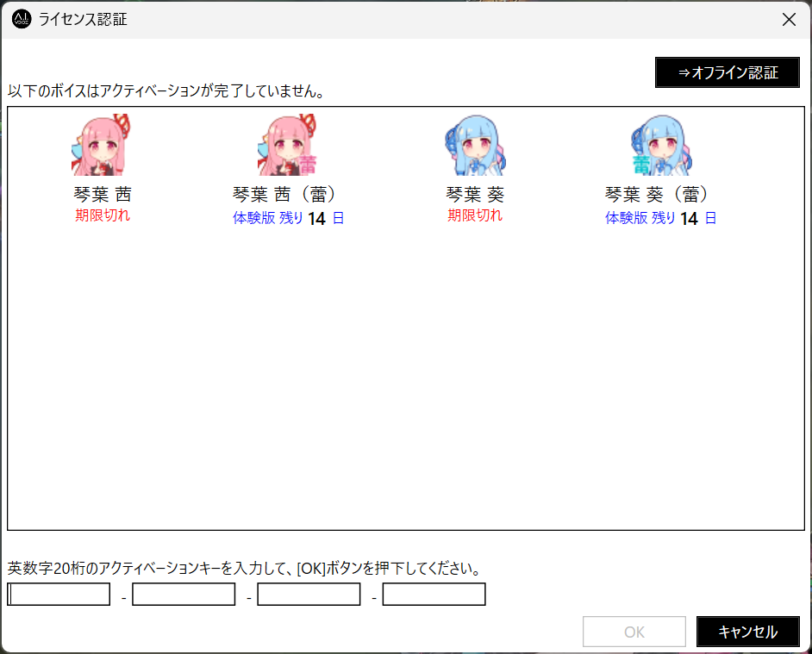The image size is (812, 654).
Task: Click the 琴葉 茜（蕾） name label
Action: point(288,194)
